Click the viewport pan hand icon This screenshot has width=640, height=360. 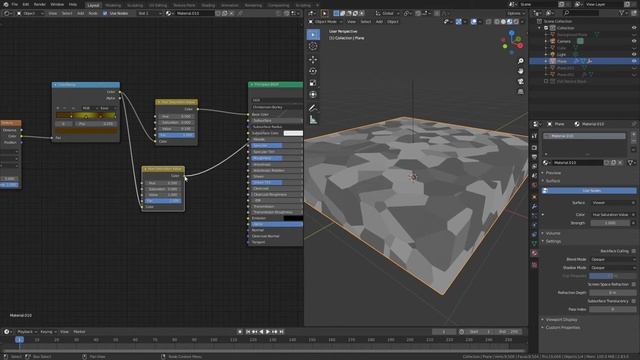(520, 71)
